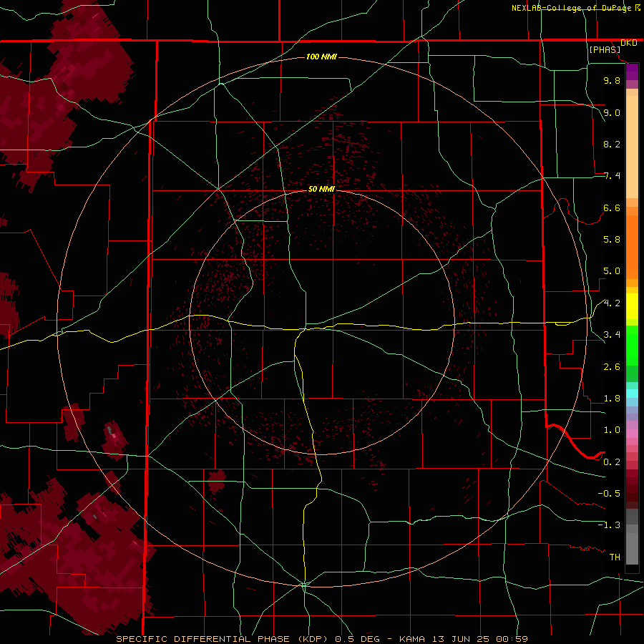
Task: Click the bright yellow color scale segment
Action: coord(632,306)
